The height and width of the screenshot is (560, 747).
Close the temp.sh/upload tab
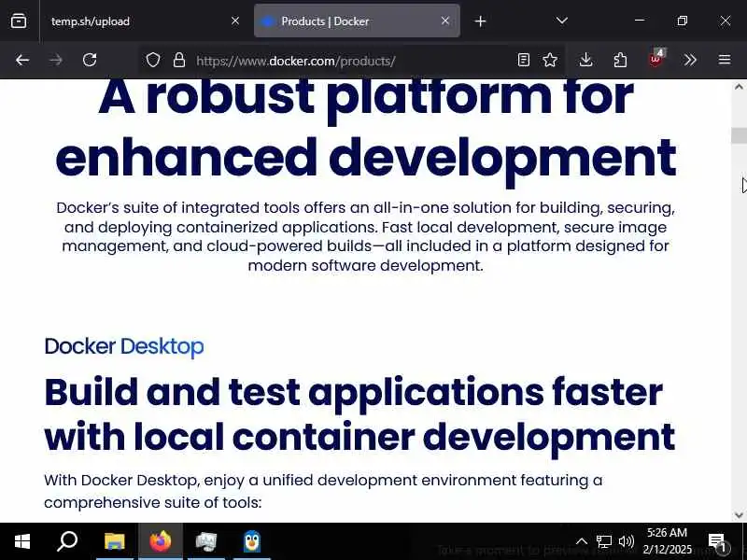point(235,21)
